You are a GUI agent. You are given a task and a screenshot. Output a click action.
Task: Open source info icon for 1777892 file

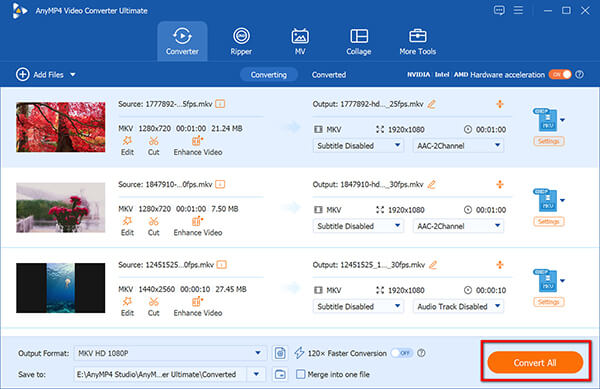220,104
